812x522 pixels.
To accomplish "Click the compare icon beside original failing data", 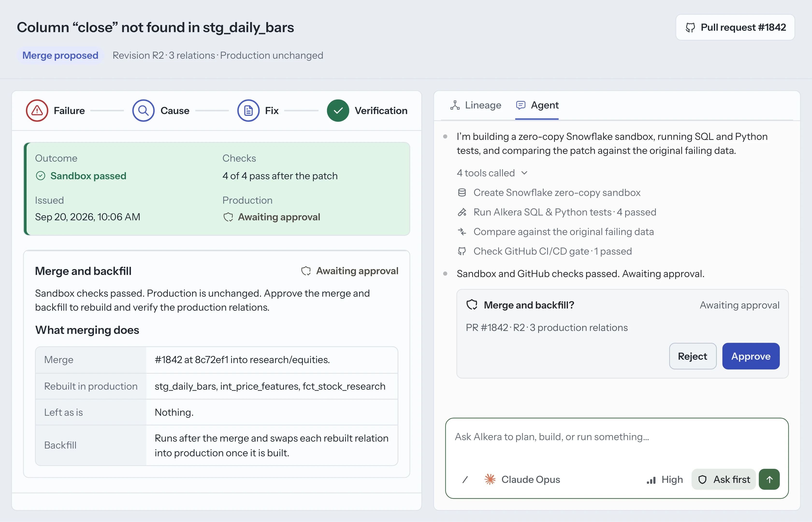I will [x=462, y=232].
